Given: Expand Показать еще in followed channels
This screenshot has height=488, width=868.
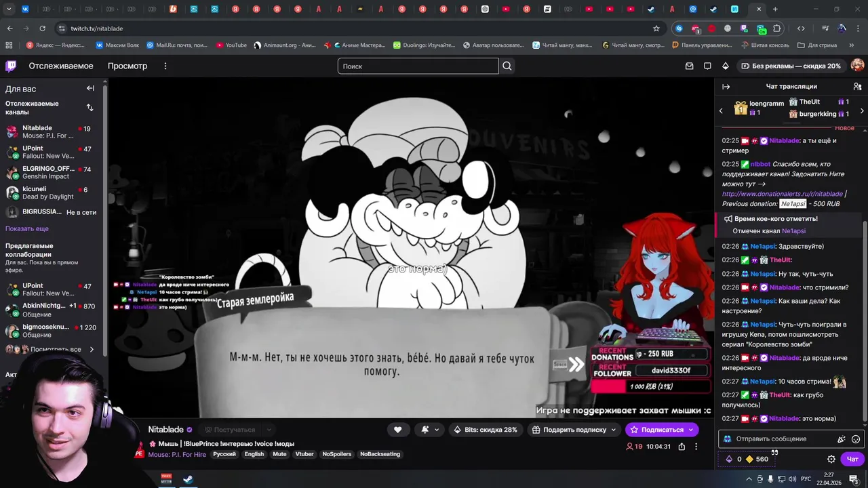Looking at the screenshot, I should [x=27, y=229].
